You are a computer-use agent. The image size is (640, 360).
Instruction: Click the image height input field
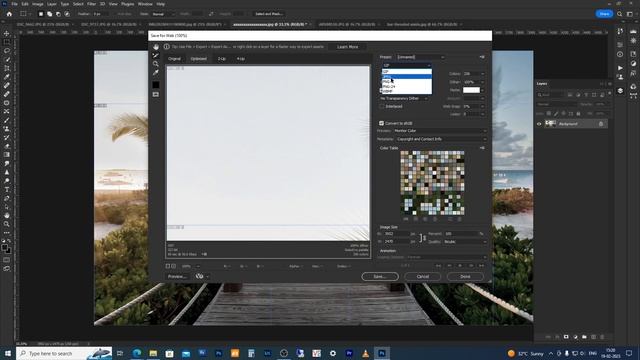397,242
